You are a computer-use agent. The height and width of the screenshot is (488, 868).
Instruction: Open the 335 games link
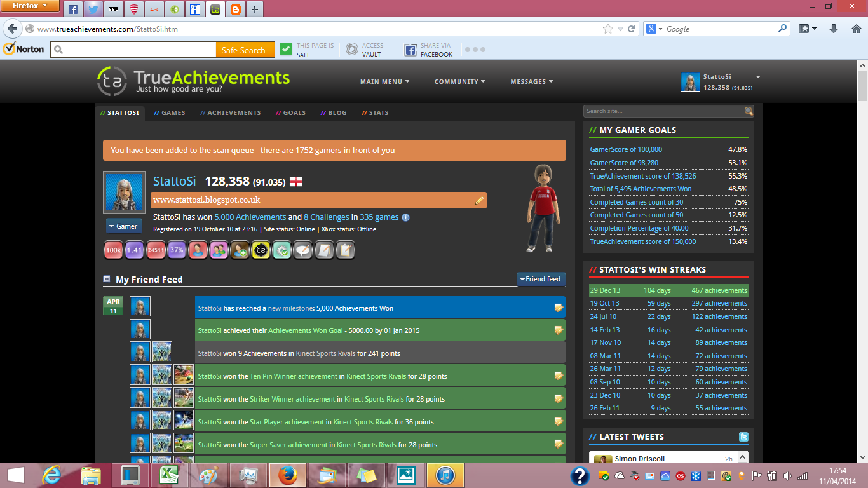379,217
